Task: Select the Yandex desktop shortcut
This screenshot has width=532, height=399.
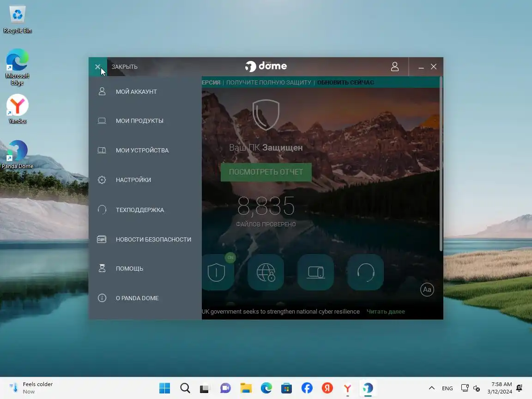Action: pos(17,109)
